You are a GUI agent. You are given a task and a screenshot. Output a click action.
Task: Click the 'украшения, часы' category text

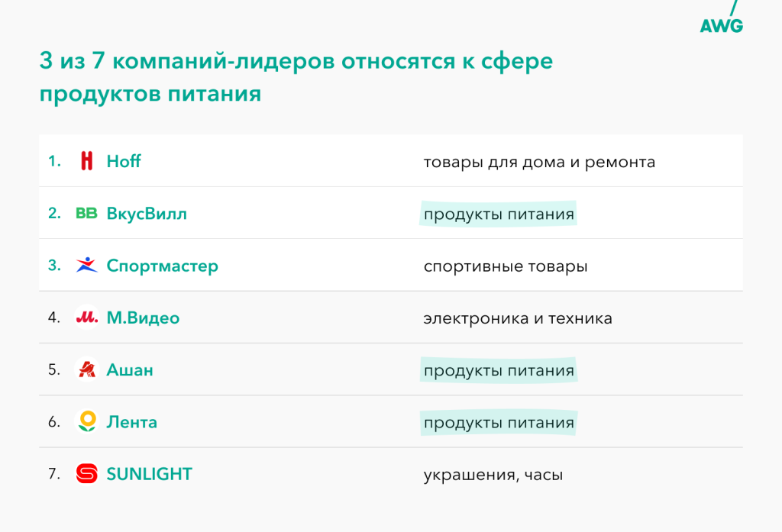[493, 476]
